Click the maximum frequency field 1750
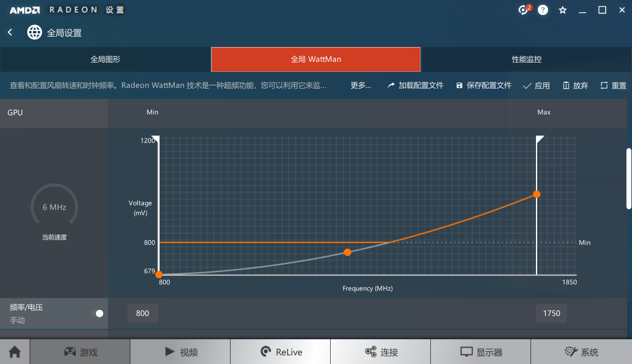This screenshot has height=364, width=632. 552,313
